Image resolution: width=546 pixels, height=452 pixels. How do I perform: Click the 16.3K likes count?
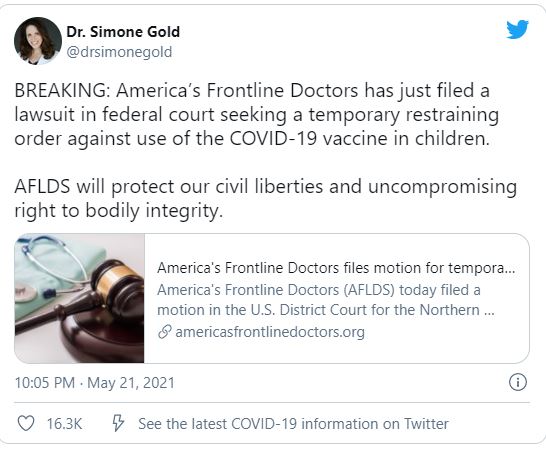pyautogui.click(x=64, y=424)
